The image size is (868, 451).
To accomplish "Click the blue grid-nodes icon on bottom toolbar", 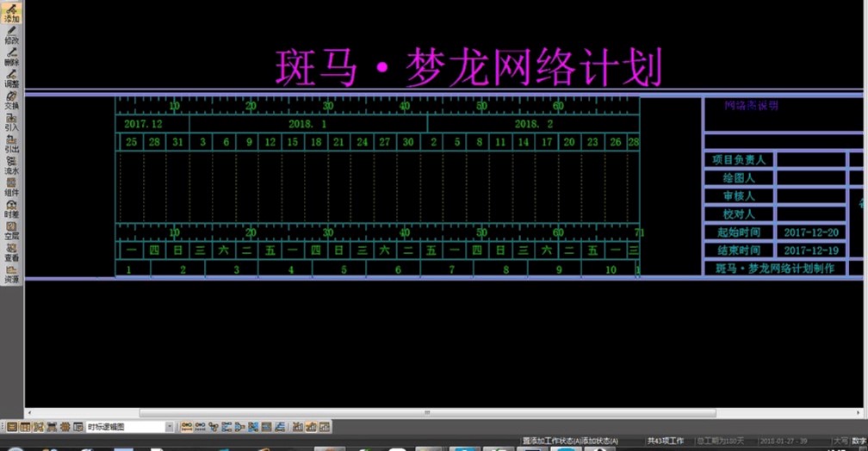I will pos(253,427).
